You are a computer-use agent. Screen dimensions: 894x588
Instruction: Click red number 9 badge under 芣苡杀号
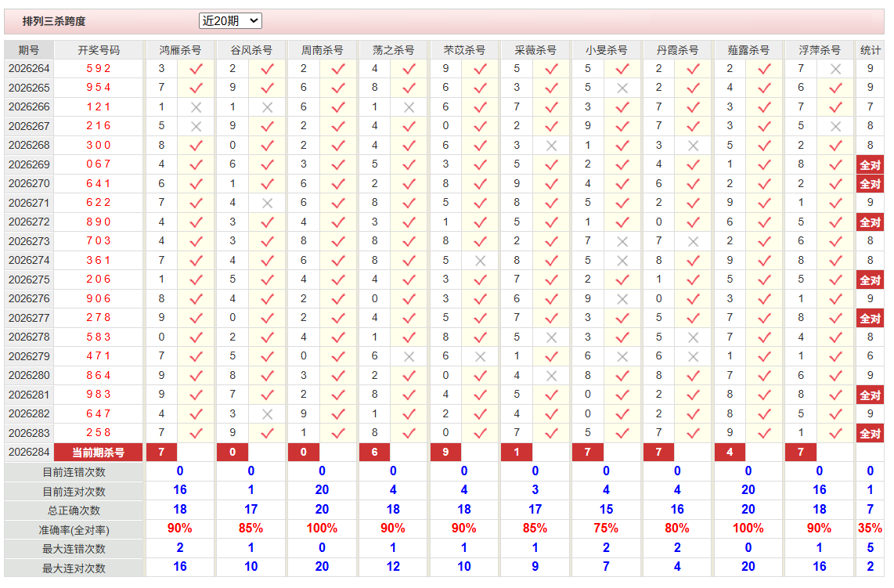[x=445, y=453]
